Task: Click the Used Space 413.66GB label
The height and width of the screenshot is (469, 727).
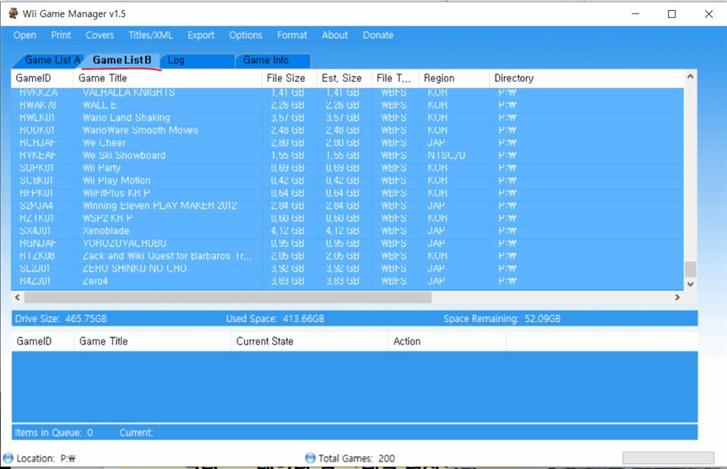Action: click(x=275, y=319)
